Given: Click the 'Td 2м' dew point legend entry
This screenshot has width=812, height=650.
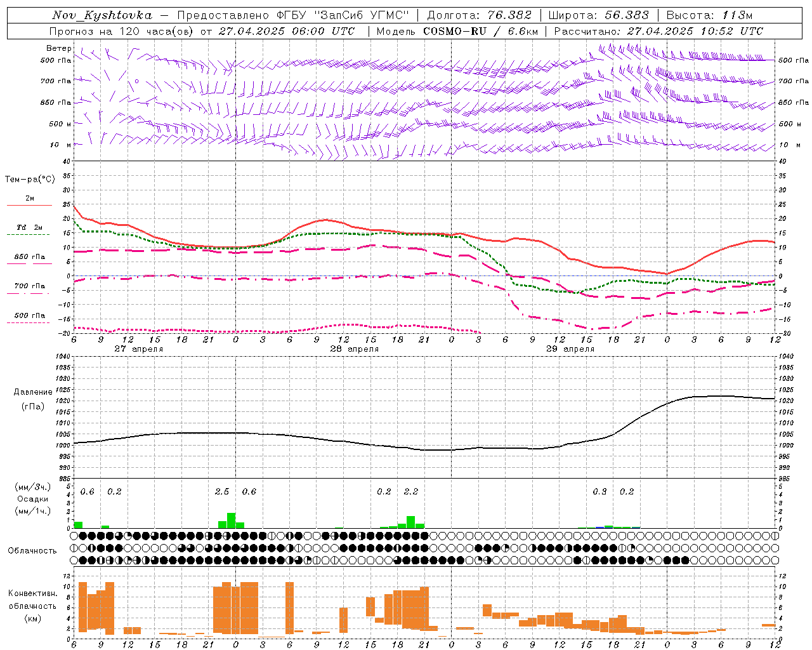Looking at the screenshot, I should pos(30,227).
